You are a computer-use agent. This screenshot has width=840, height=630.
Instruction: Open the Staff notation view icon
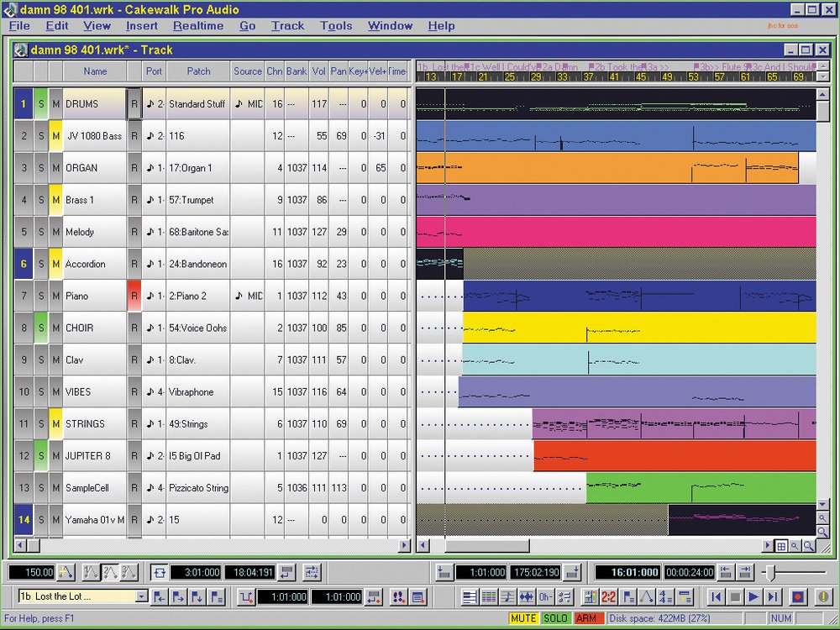coord(507,596)
